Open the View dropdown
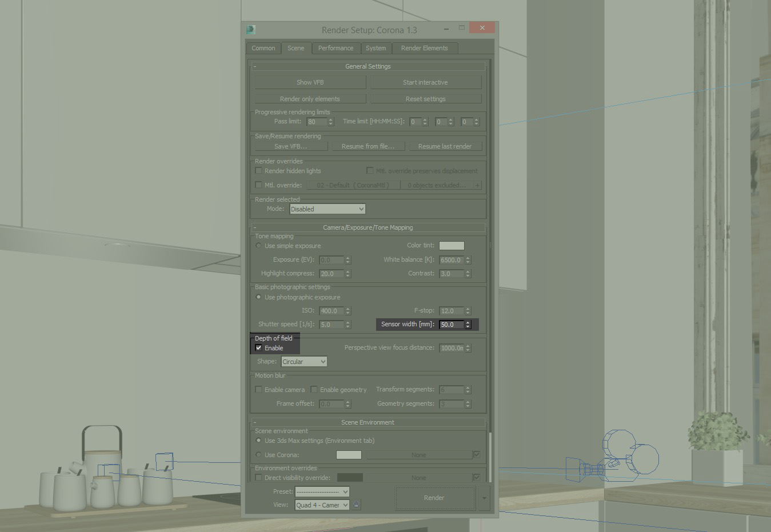The width and height of the screenshot is (771, 532). point(322,505)
